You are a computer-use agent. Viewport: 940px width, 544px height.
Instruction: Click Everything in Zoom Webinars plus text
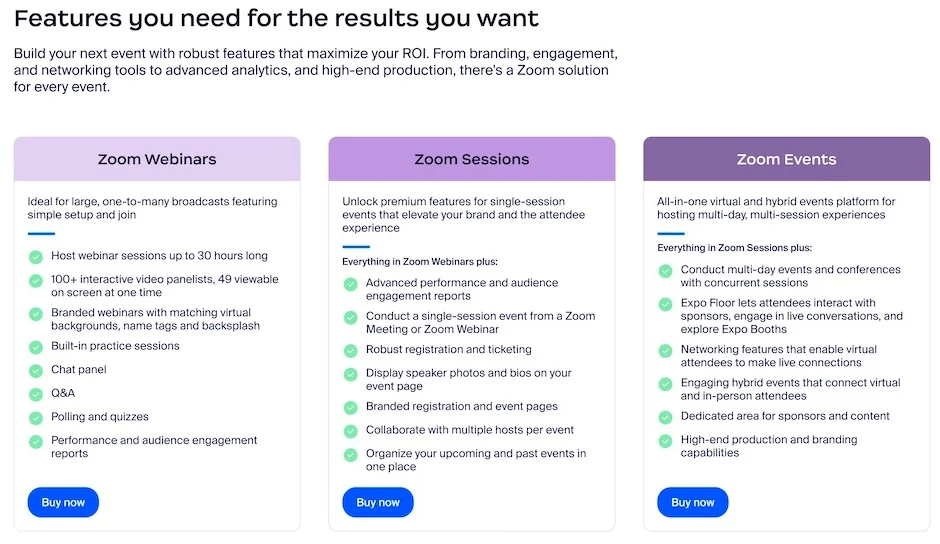(x=419, y=262)
